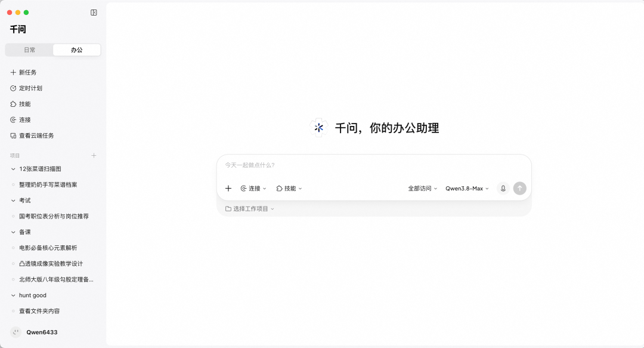Click the folder icon beside 选择工作项目
The width and height of the screenshot is (644, 348).
pyautogui.click(x=228, y=209)
